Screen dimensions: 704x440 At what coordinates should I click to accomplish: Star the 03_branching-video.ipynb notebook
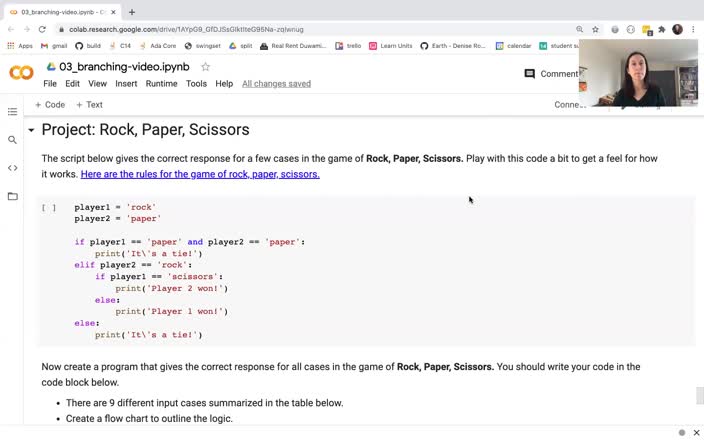click(205, 67)
